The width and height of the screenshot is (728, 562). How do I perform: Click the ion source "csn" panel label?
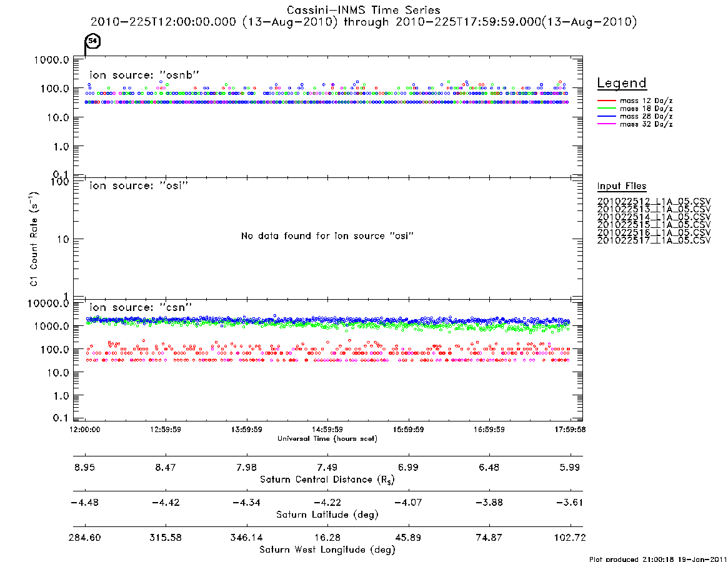(x=141, y=307)
